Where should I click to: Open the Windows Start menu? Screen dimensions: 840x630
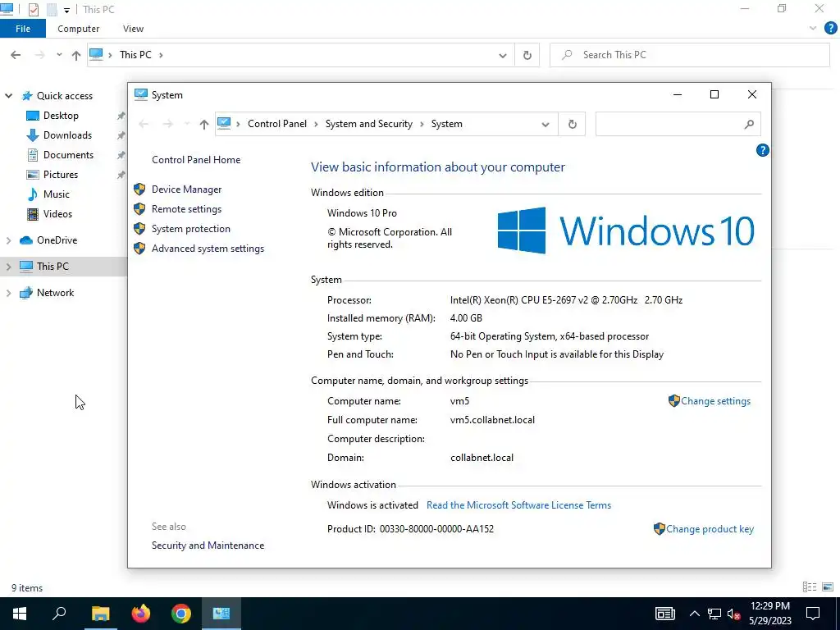(x=20, y=614)
